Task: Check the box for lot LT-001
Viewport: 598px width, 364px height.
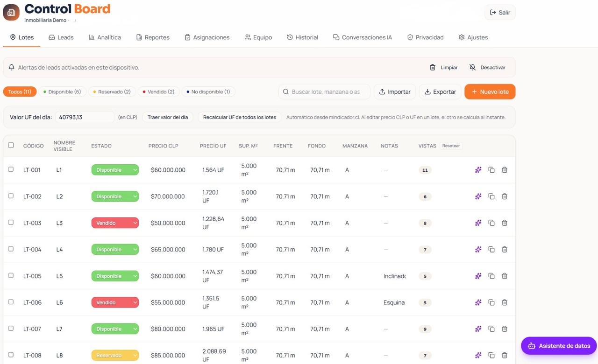Action: point(11,169)
